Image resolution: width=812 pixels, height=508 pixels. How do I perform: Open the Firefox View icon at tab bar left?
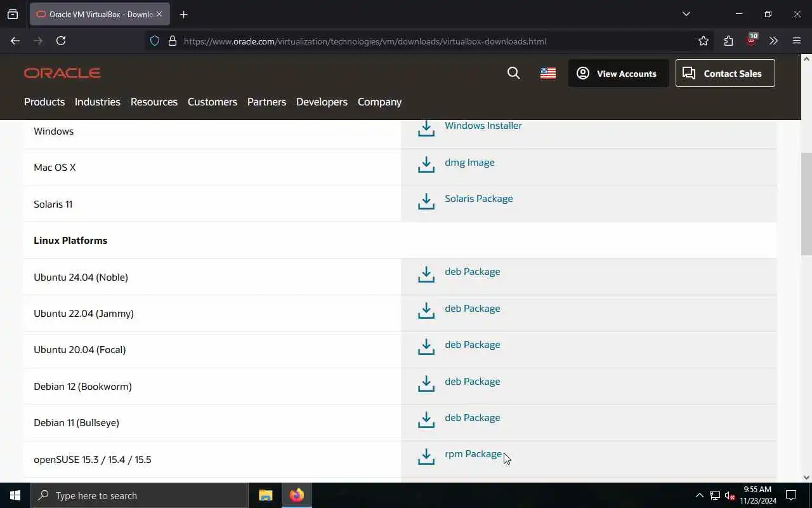point(13,14)
